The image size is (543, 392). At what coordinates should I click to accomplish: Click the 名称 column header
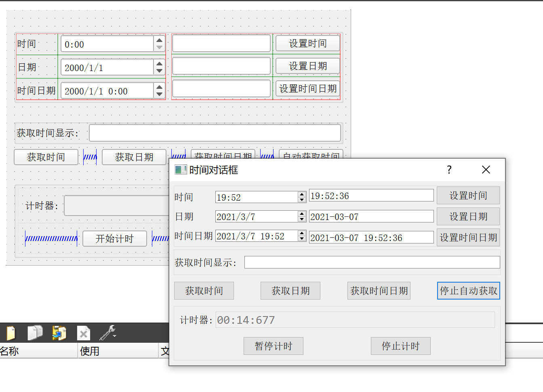click(x=38, y=351)
